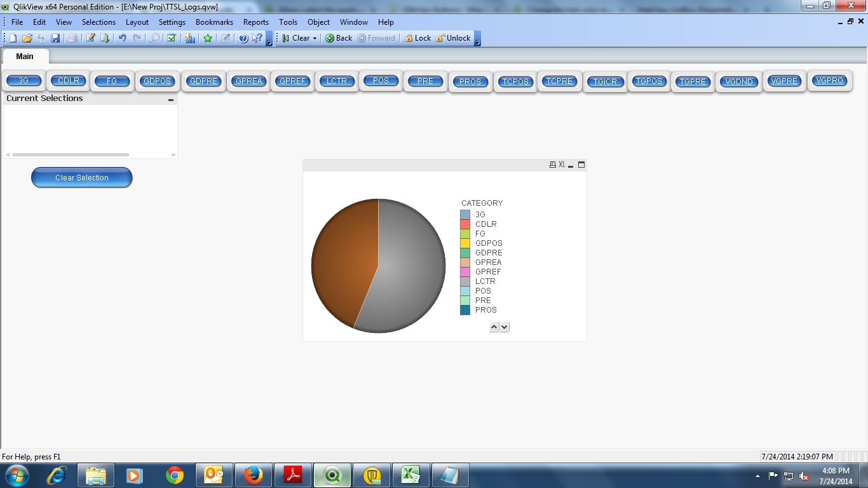Click the LCTR legend label
868x488 pixels.
click(485, 281)
